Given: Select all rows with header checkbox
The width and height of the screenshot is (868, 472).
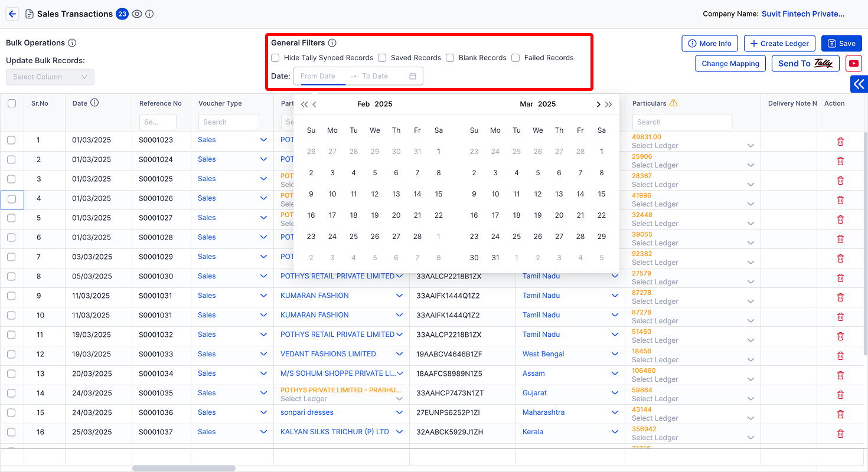Looking at the screenshot, I should (x=12, y=103).
